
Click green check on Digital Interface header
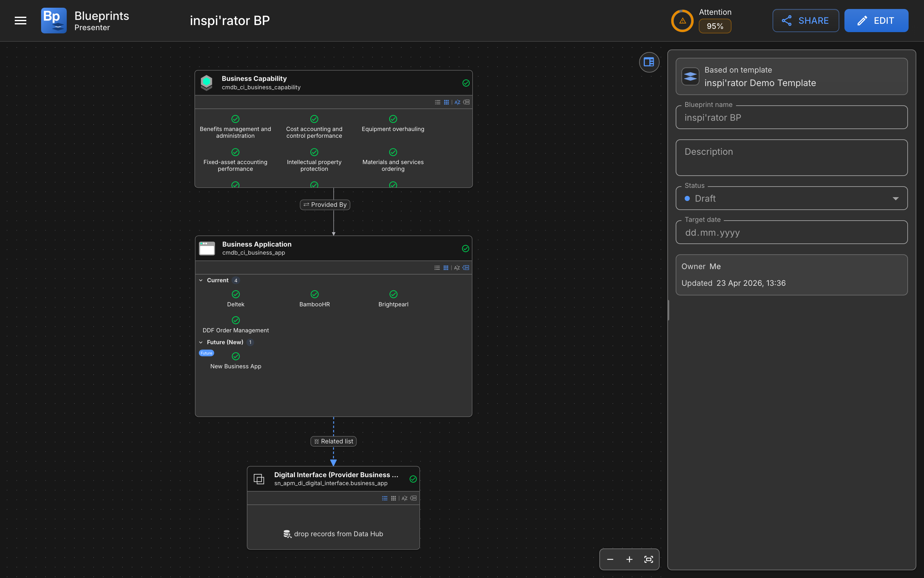(413, 479)
